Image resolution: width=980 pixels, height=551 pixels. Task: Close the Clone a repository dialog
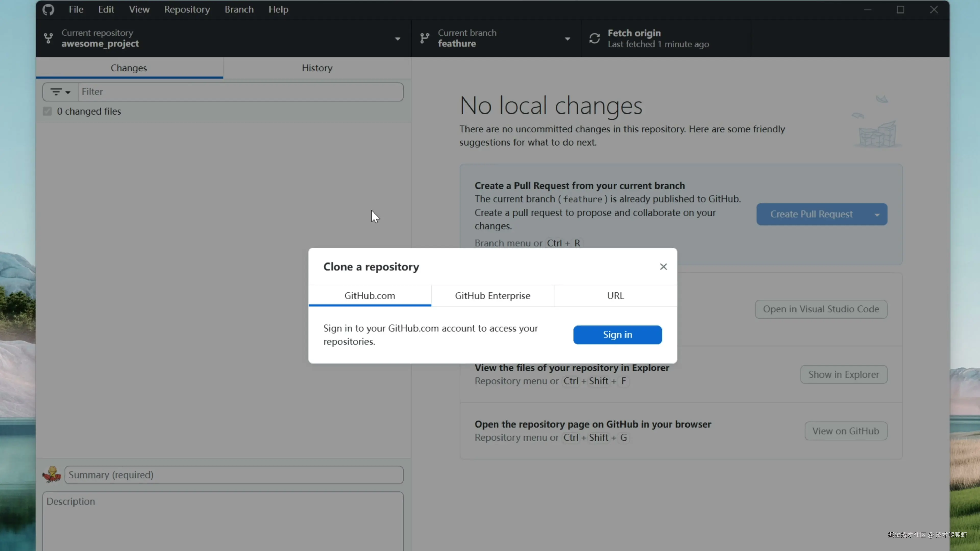pyautogui.click(x=664, y=267)
